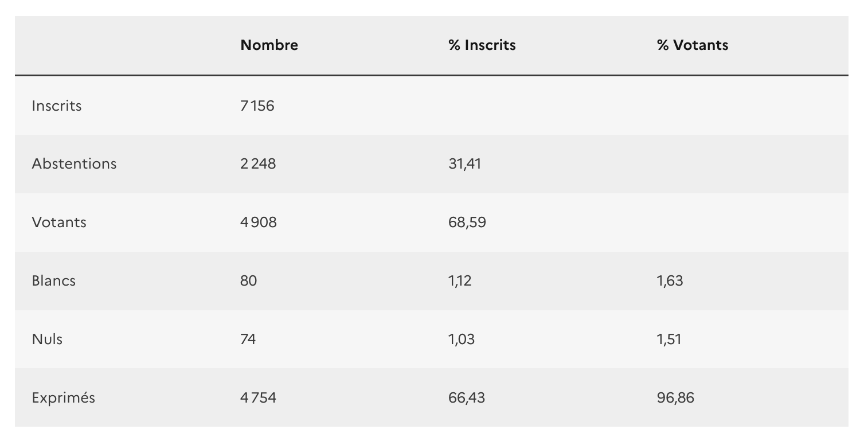This screenshot has width=868, height=437.
Task: Select the Exprimés row label
Action: (64, 398)
